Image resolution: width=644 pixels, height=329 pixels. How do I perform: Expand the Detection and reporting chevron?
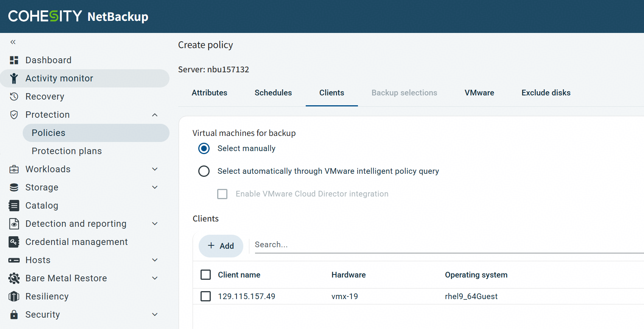(x=155, y=224)
